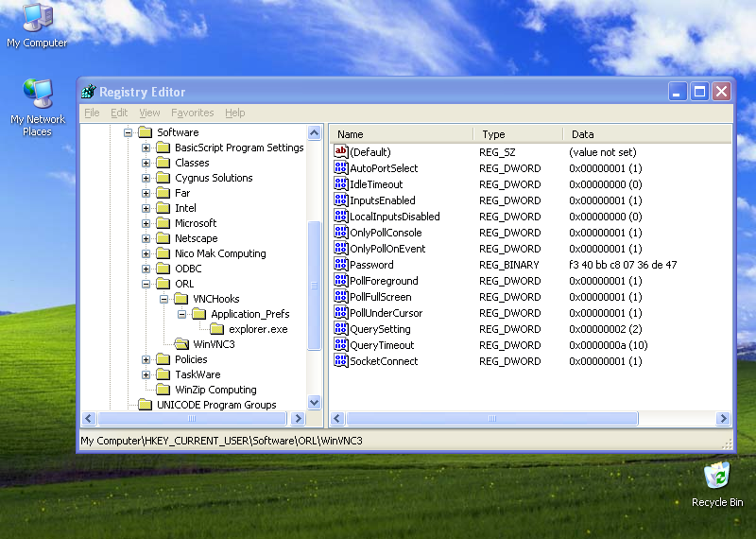The width and height of the screenshot is (756, 539).
Task: Expand the Nico Mak Computing key
Action: click(146, 253)
